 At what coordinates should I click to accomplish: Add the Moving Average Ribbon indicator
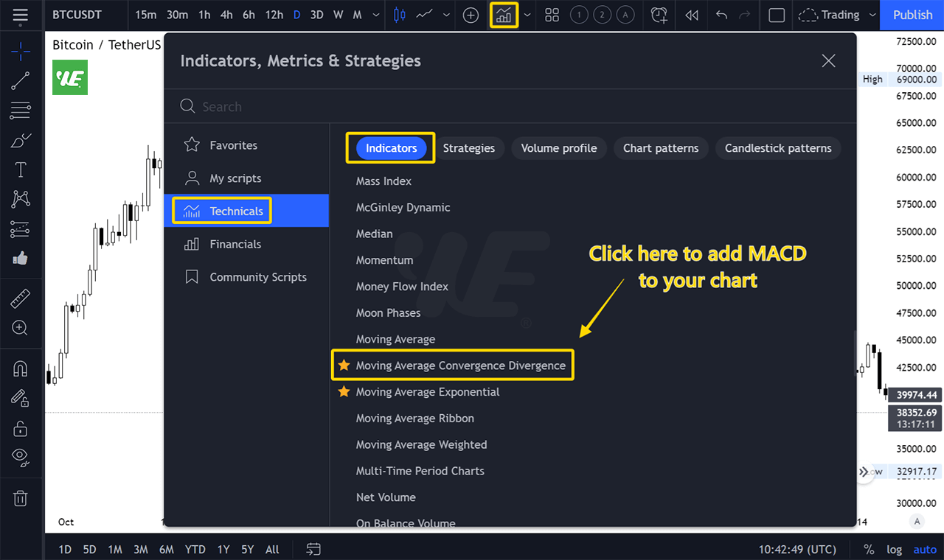tap(415, 419)
